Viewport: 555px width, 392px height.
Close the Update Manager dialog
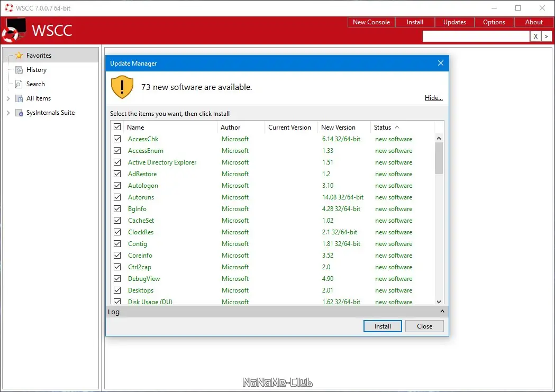coord(440,63)
